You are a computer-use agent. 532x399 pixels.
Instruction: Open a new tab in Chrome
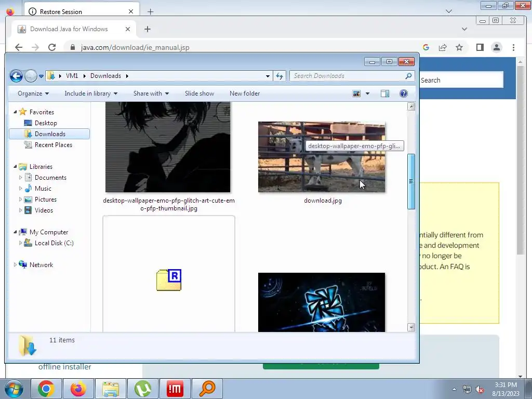pos(147,29)
